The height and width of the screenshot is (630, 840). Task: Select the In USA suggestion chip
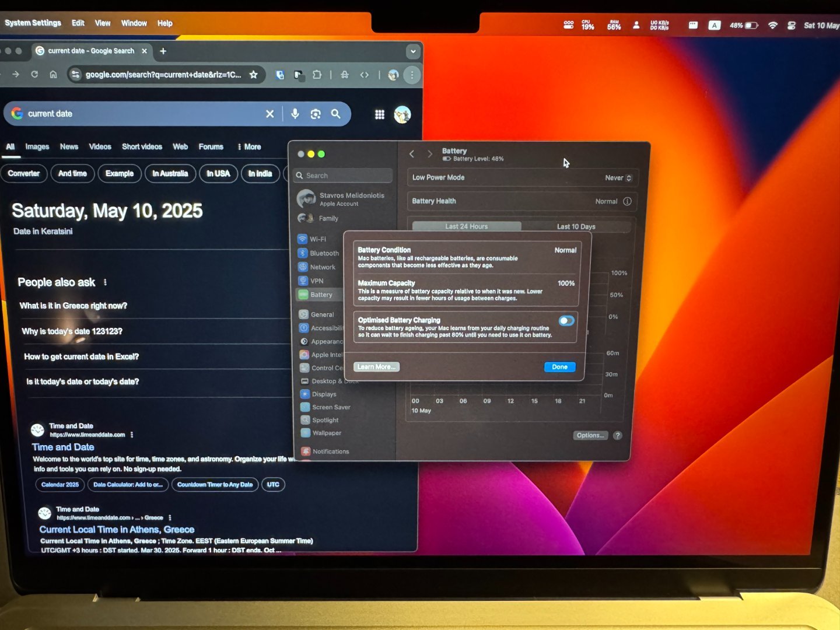[x=218, y=173]
